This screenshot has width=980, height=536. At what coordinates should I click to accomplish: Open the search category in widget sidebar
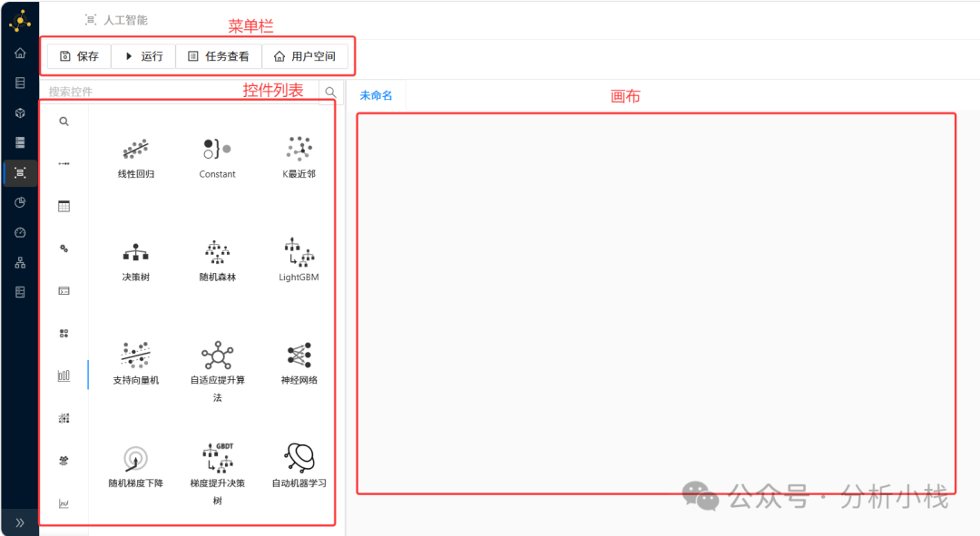(x=64, y=122)
